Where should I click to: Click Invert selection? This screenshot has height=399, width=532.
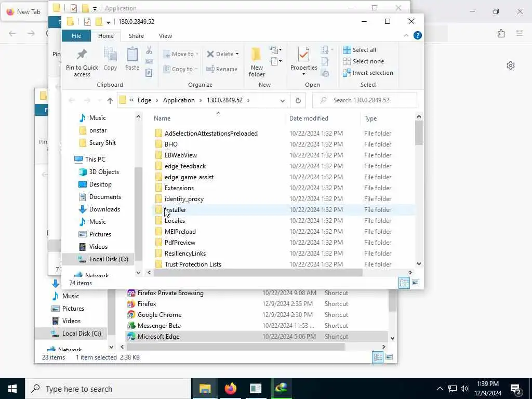(x=368, y=73)
